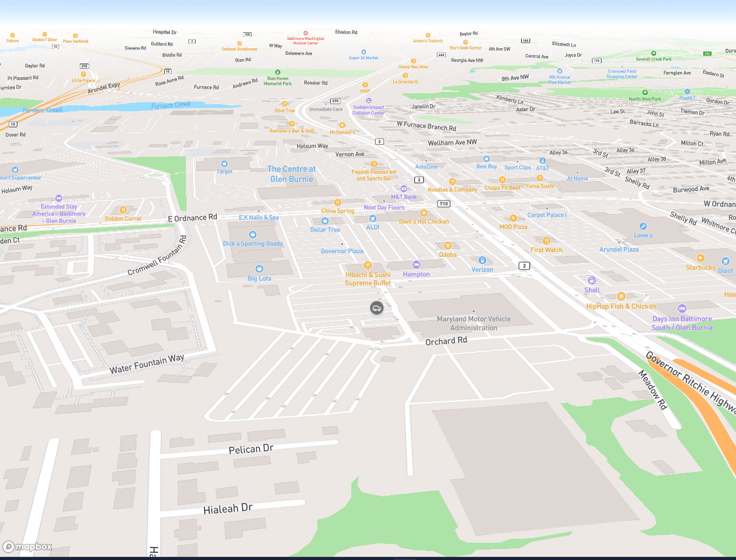Click the M&T Bank pin icon

(403, 189)
